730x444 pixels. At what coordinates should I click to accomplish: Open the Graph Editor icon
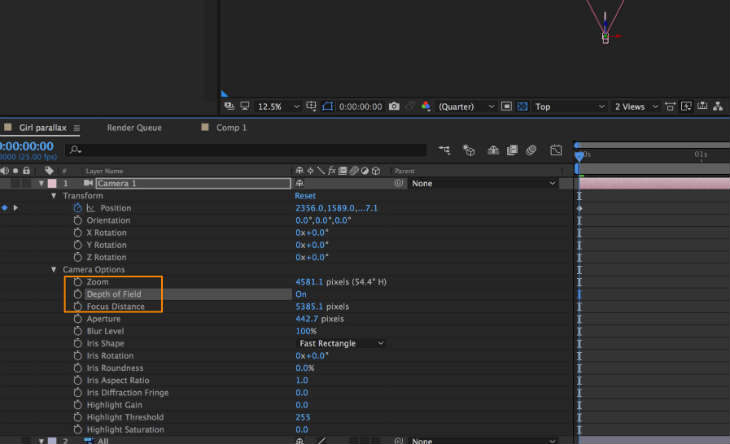556,150
